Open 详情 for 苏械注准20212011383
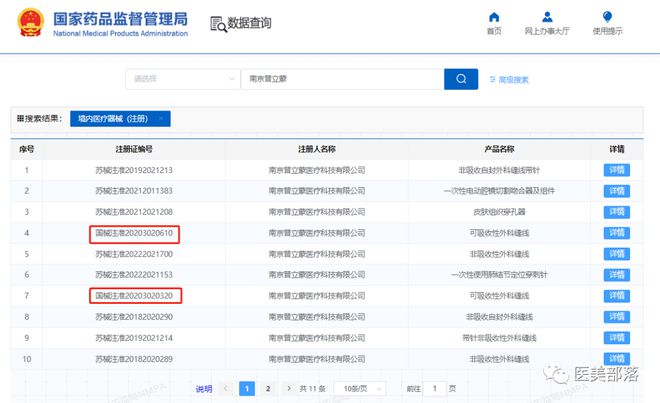 click(617, 191)
